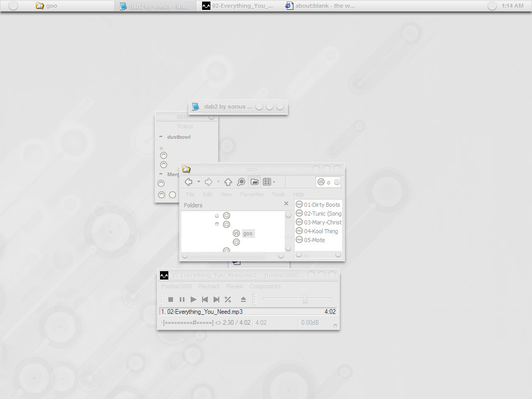
Task: Click the first contact icon under dustbowl
Action: [x=164, y=155]
